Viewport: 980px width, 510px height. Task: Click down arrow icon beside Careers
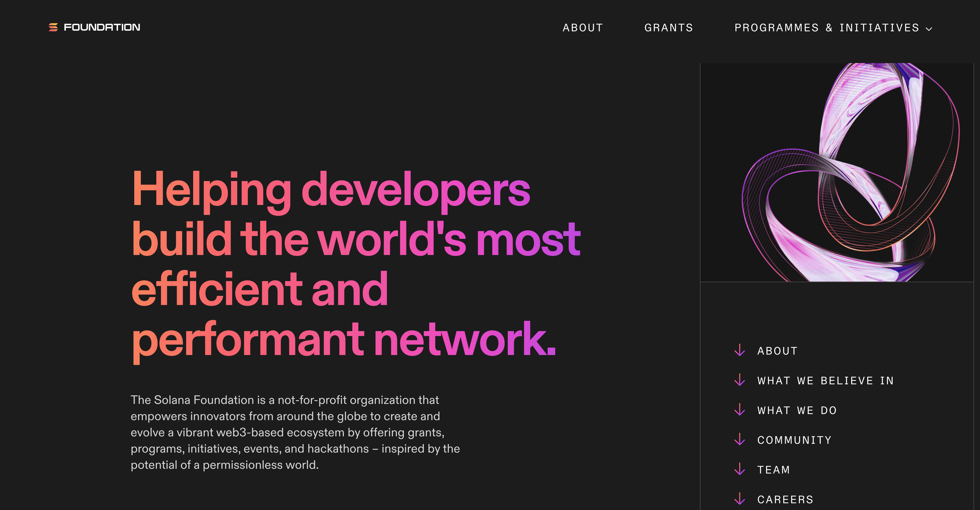(x=740, y=499)
